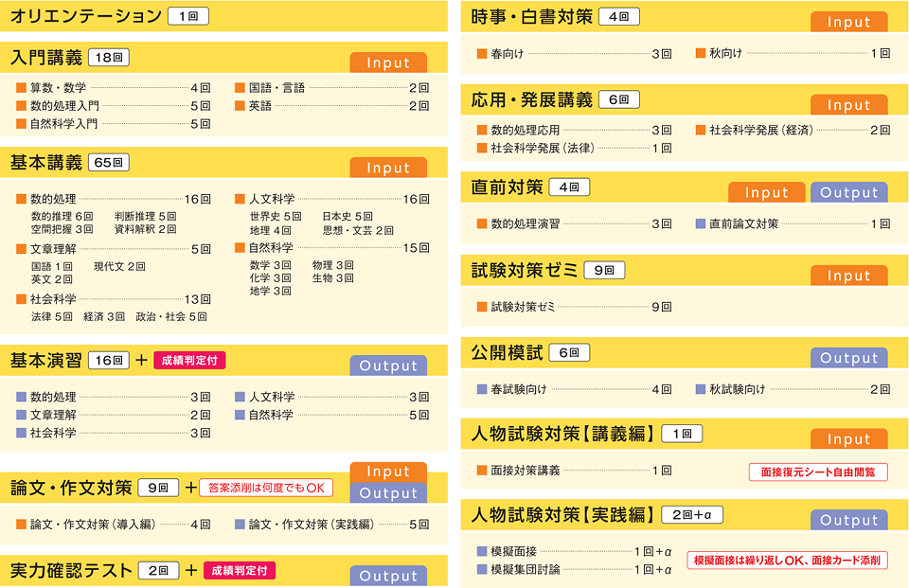Click the blue square beside 模擬面接
Viewport: 909px width, 588px height.
click(482, 551)
